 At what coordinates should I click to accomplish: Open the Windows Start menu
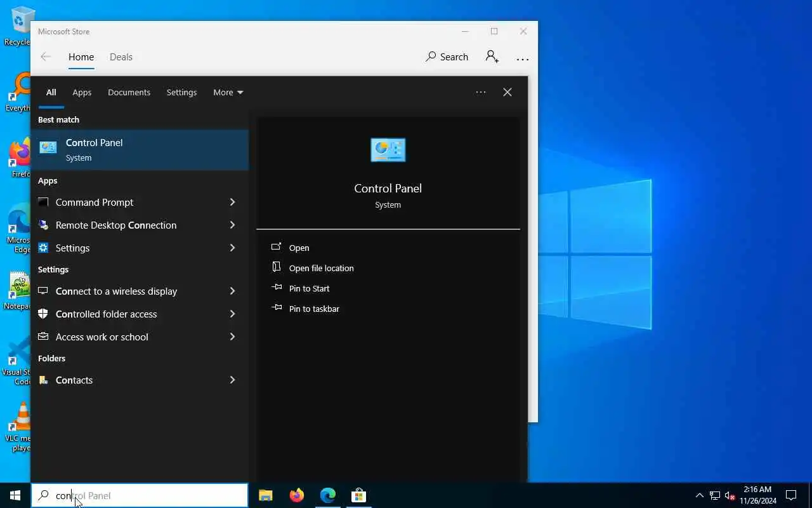(15, 495)
